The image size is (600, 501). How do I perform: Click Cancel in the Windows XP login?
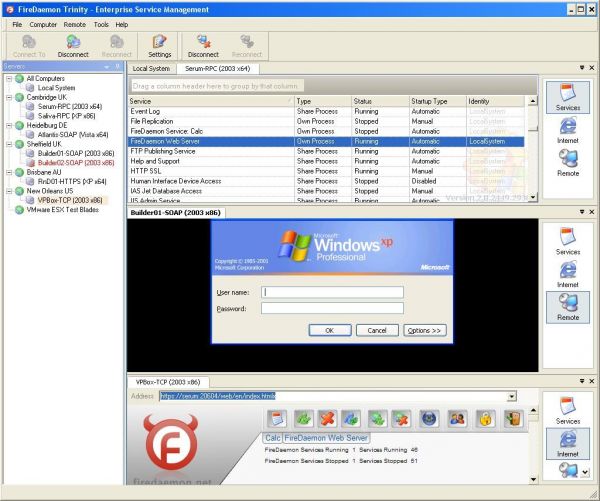point(377,330)
